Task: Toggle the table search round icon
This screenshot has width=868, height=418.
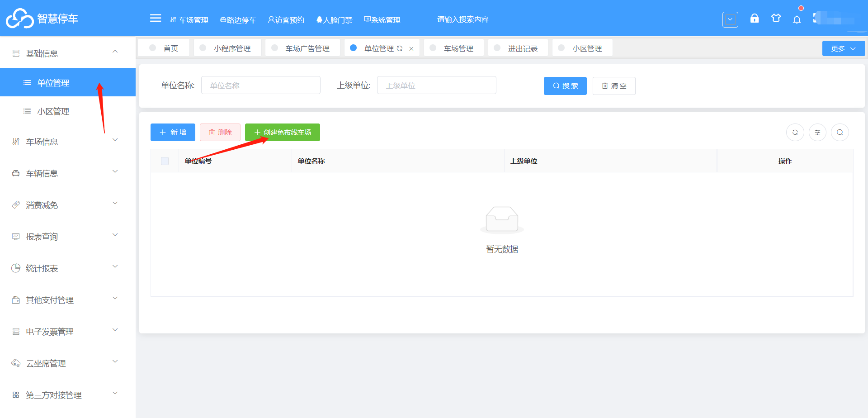Action: (840, 133)
